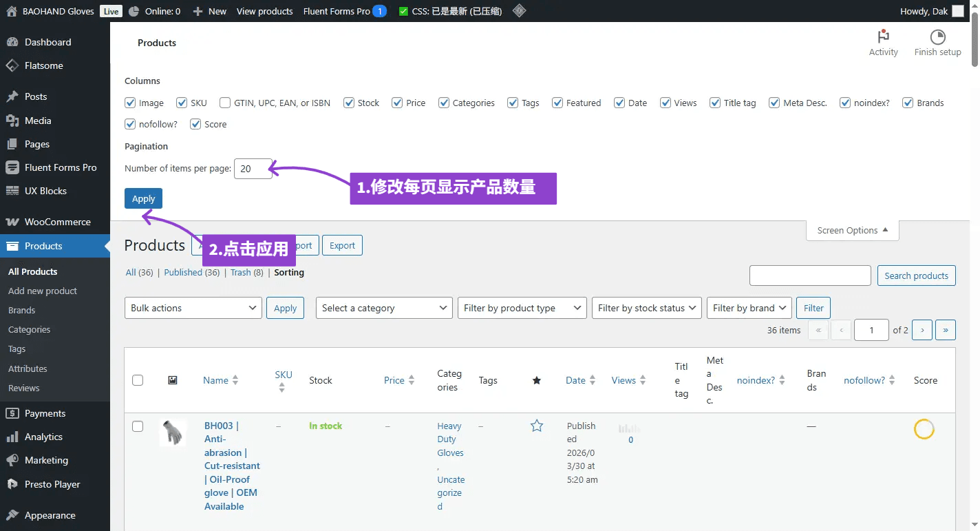Expand the Filter by stock status dropdown
This screenshot has width=980, height=531.
(646, 309)
